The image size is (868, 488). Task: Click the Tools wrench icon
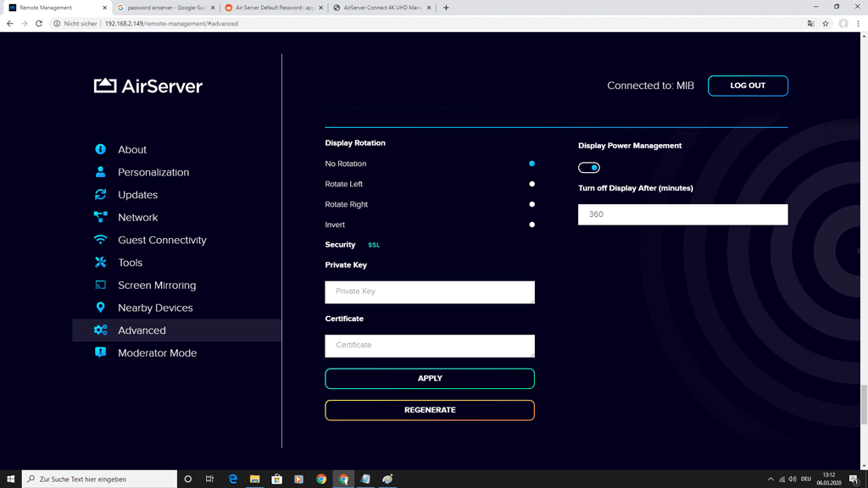click(100, 263)
